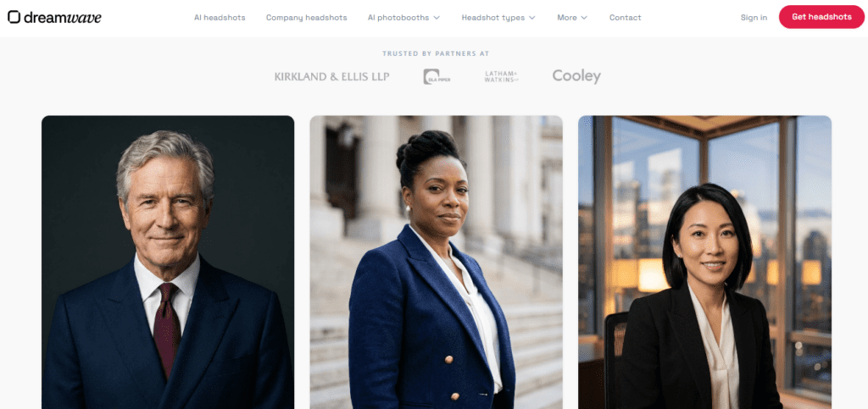
Task: Click the Cooley partner logo
Action: (576, 76)
